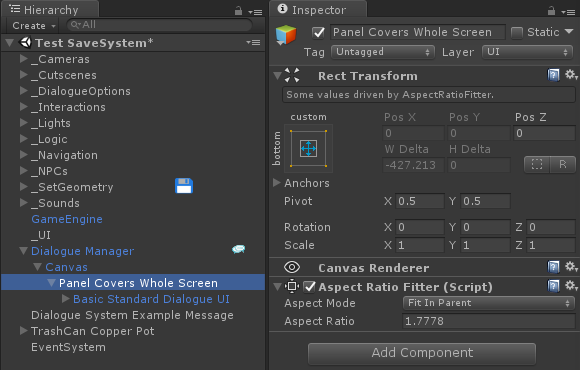Image resolution: width=580 pixels, height=370 pixels.
Task: Click the object name field
Action: 418,32
